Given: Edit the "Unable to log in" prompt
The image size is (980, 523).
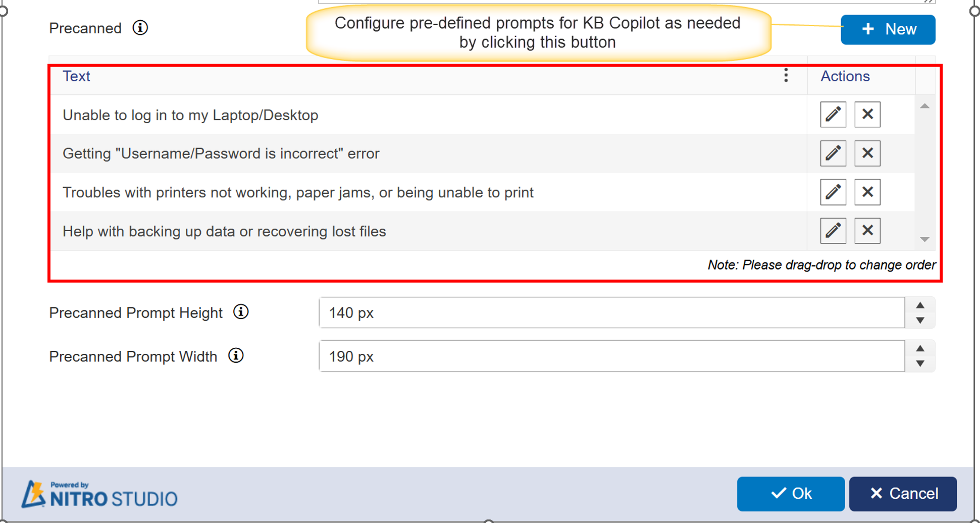Looking at the screenshot, I should 833,115.
